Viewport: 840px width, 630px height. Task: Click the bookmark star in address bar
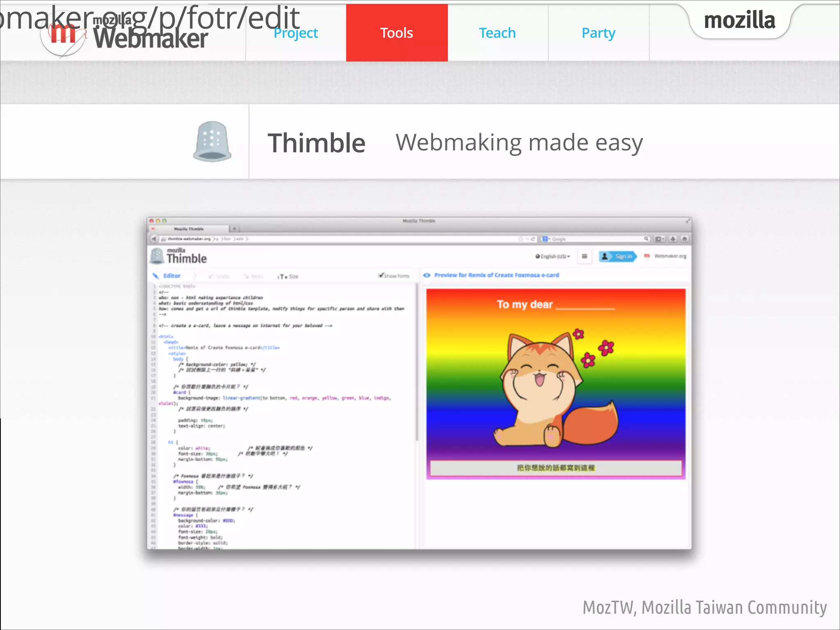pos(521,239)
